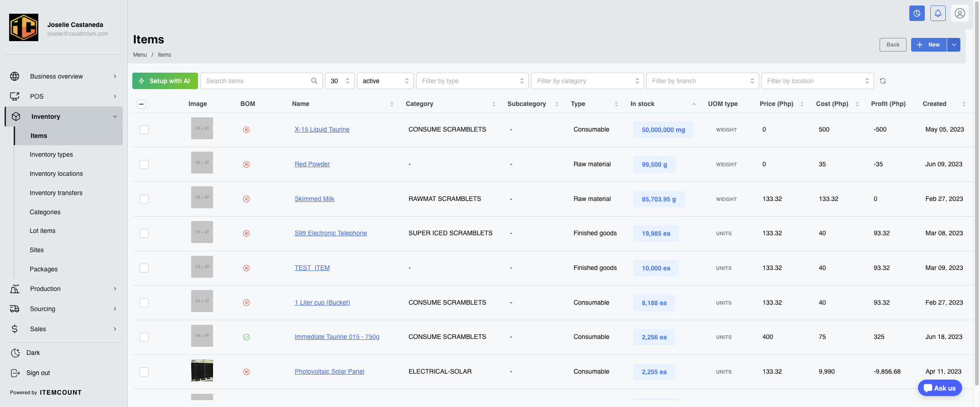This screenshot has width=980, height=407.
Task: Toggle the select-all checkbox in table header
Action: click(141, 104)
